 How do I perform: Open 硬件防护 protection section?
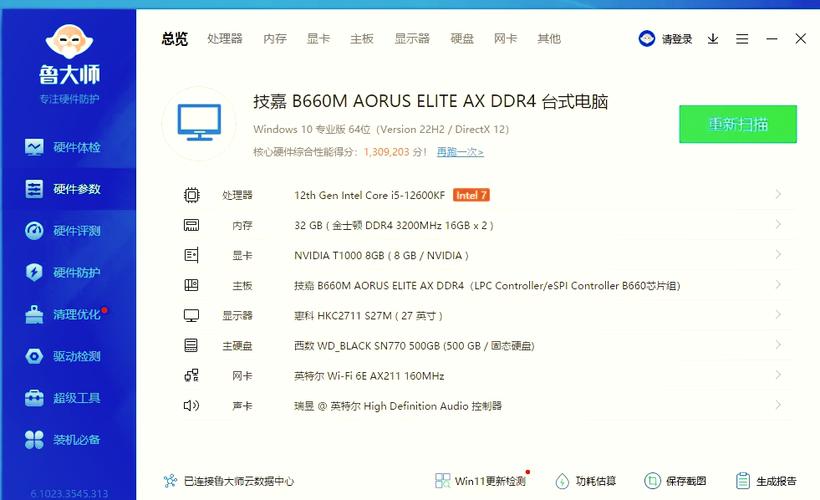coord(63,272)
